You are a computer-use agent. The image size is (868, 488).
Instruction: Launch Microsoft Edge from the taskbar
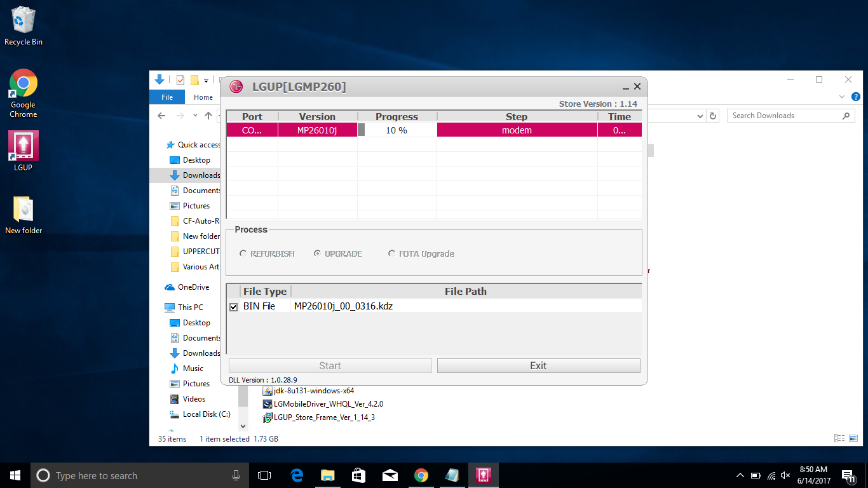click(297, 475)
